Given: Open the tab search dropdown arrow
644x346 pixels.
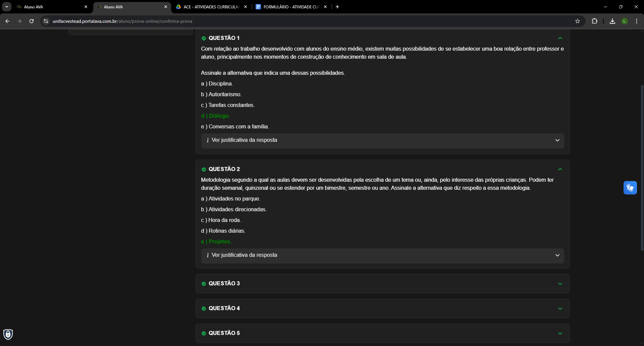Looking at the screenshot, I should click(7, 7).
